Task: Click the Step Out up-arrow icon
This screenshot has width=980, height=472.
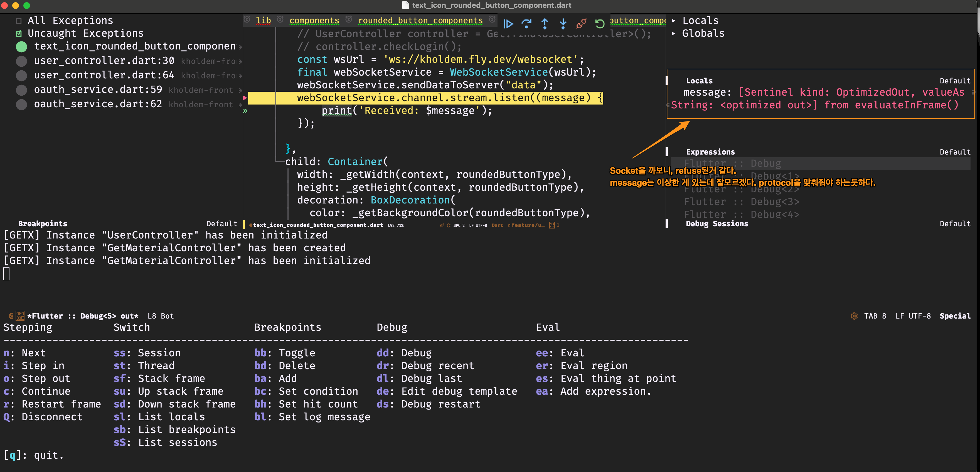Action: pos(545,24)
